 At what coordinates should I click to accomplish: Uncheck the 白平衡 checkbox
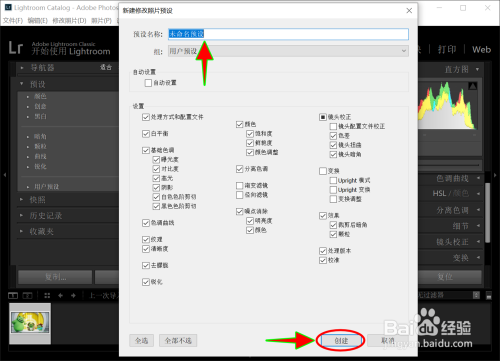pos(146,134)
